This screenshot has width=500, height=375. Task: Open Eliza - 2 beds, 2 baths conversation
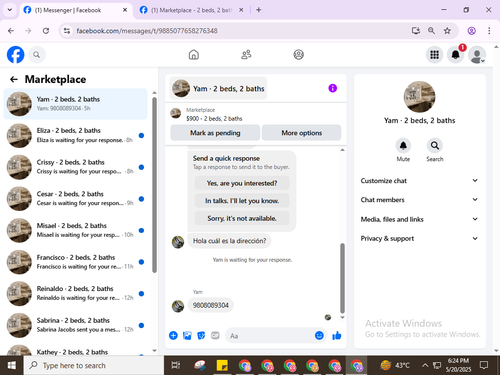76,135
